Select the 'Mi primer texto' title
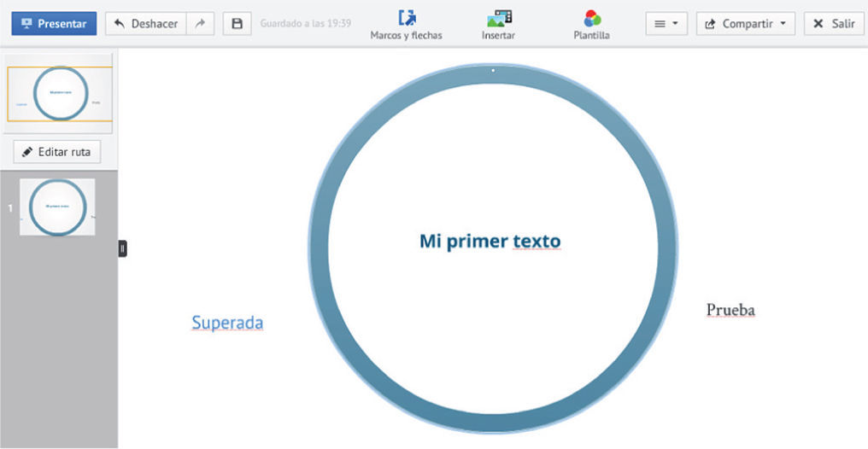 [x=490, y=242]
